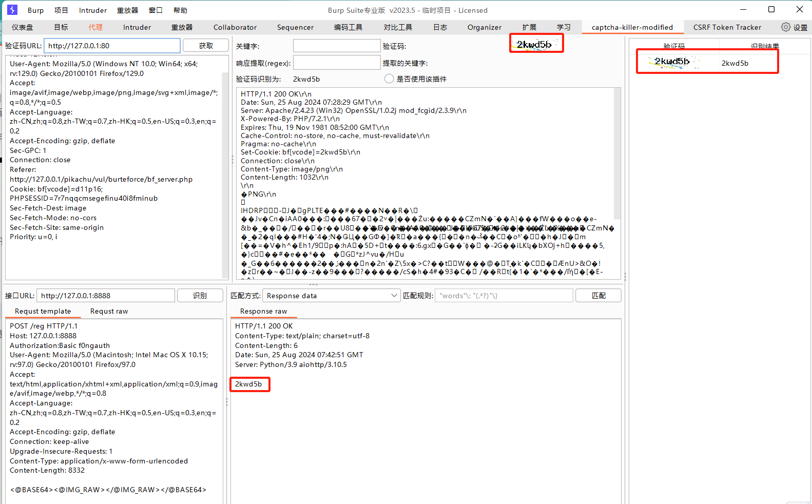Switch to the Sequencer tab
The image size is (812, 504).
click(x=295, y=27)
